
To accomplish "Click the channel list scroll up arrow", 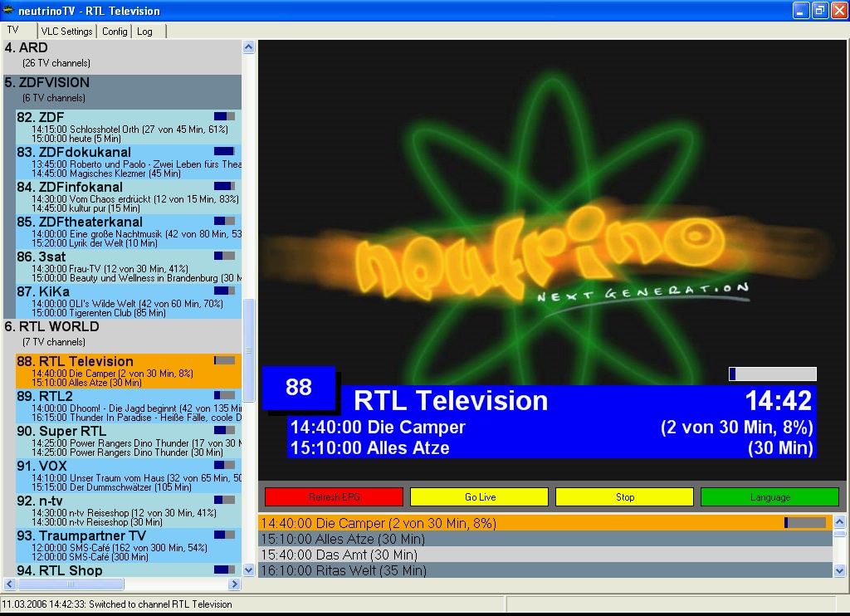I will tap(249, 46).
